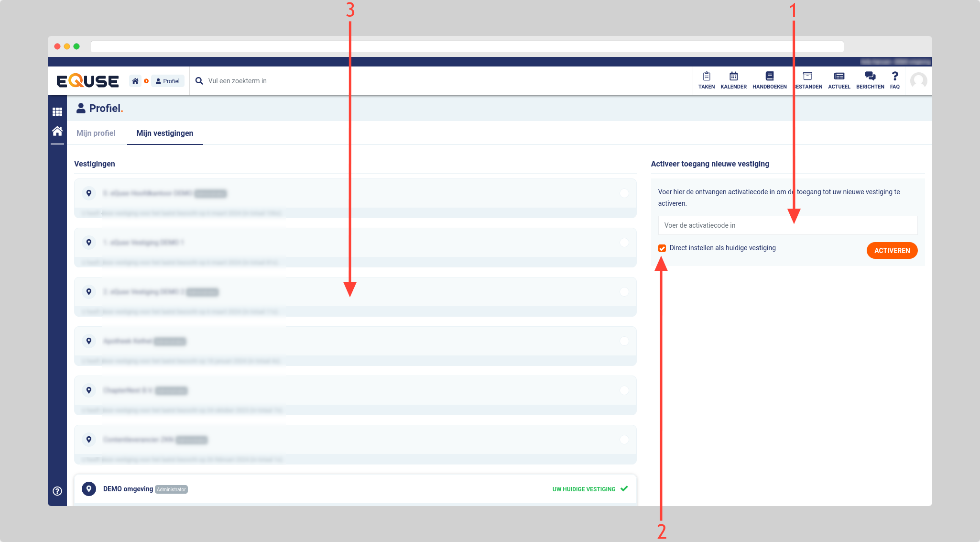Click the grid apps icon in sidebar

coord(57,111)
